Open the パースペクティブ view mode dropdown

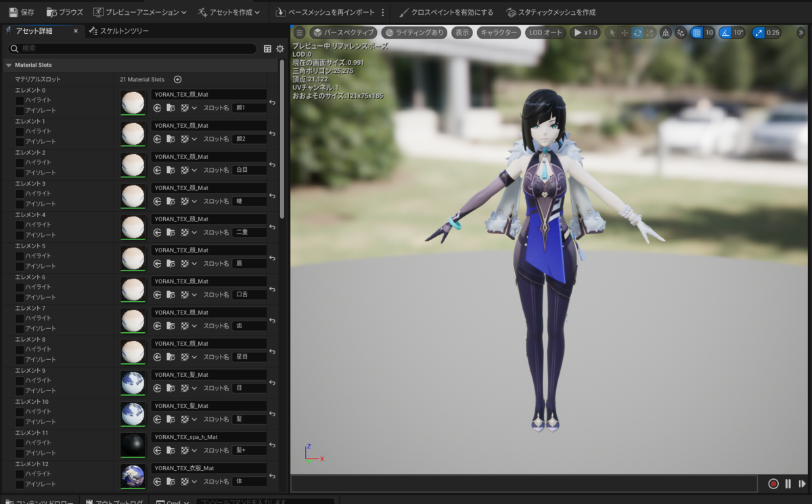click(x=343, y=32)
